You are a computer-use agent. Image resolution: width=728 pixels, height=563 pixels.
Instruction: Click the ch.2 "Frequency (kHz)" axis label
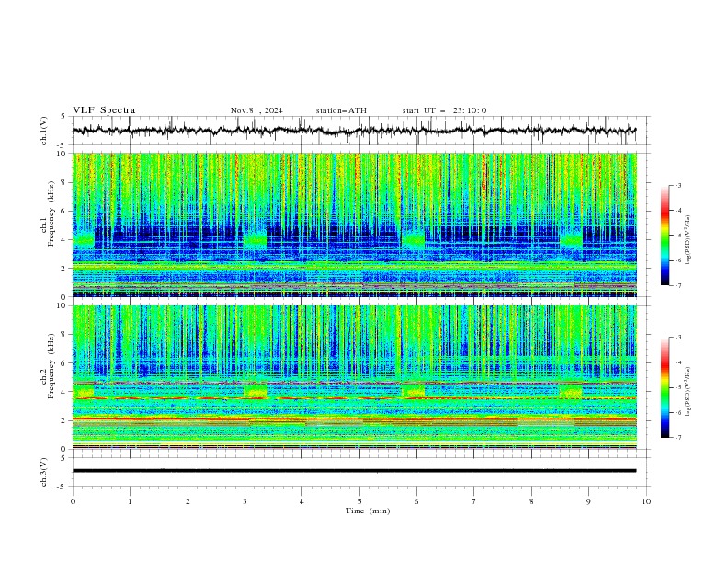tap(51, 366)
